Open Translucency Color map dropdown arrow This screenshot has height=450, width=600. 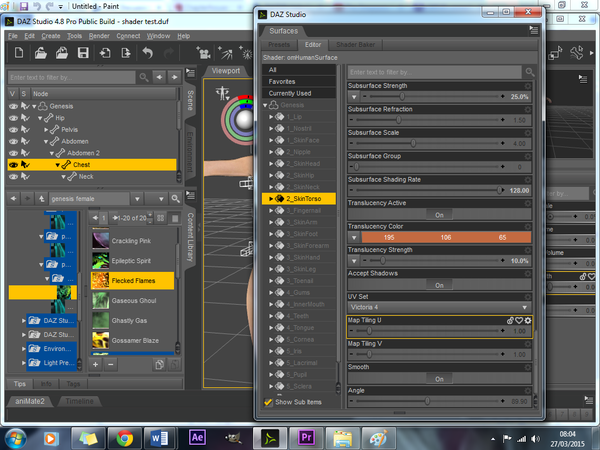tap(354, 238)
